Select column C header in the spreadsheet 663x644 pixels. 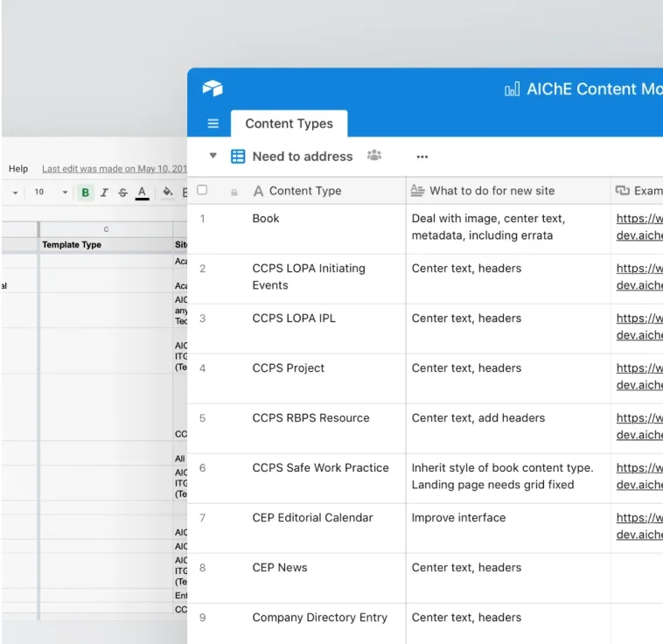coord(106,229)
